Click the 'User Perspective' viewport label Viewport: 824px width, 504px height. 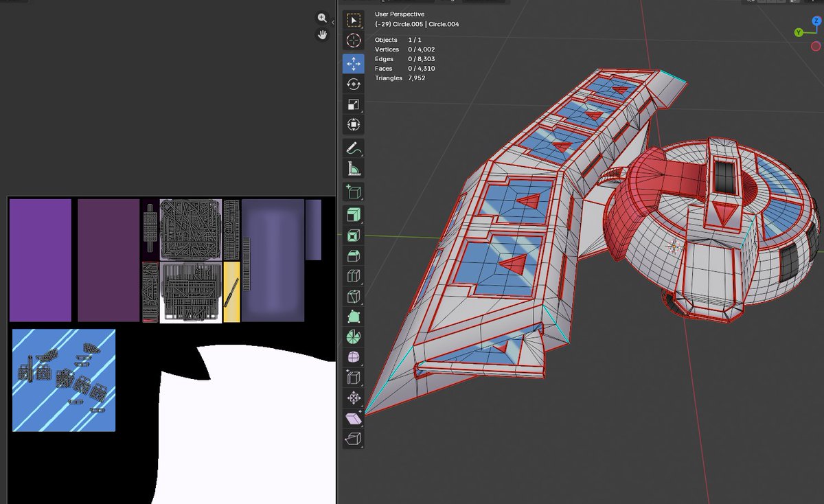[400, 14]
